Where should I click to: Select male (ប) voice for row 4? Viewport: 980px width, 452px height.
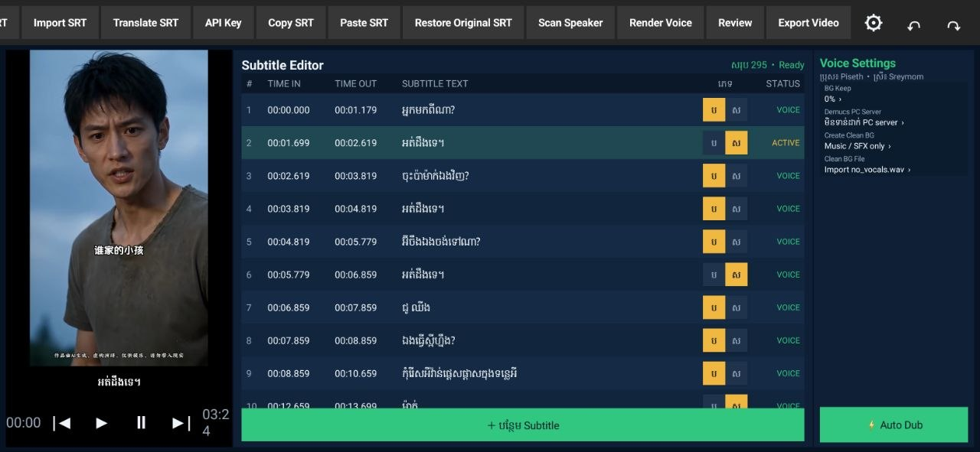click(x=714, y=209)
